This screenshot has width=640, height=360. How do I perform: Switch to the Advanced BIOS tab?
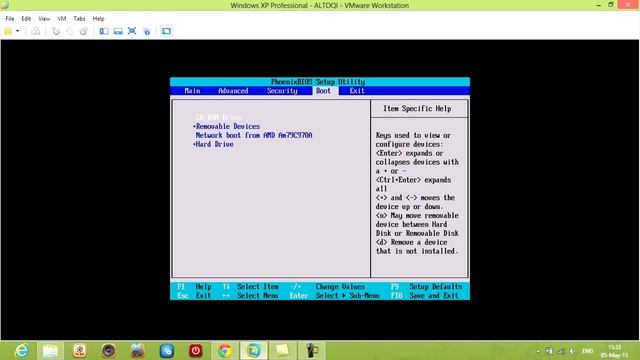tap(233, 91)
